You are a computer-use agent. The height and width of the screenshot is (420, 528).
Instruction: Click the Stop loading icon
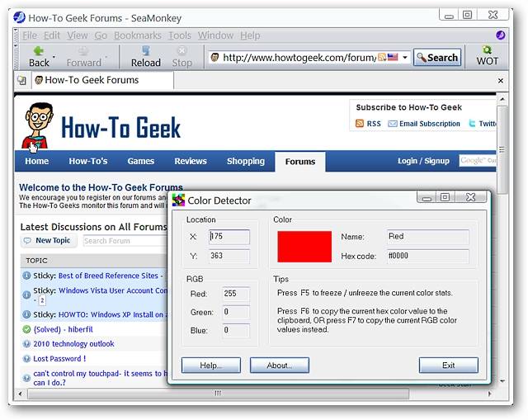[x=181, y=50]
